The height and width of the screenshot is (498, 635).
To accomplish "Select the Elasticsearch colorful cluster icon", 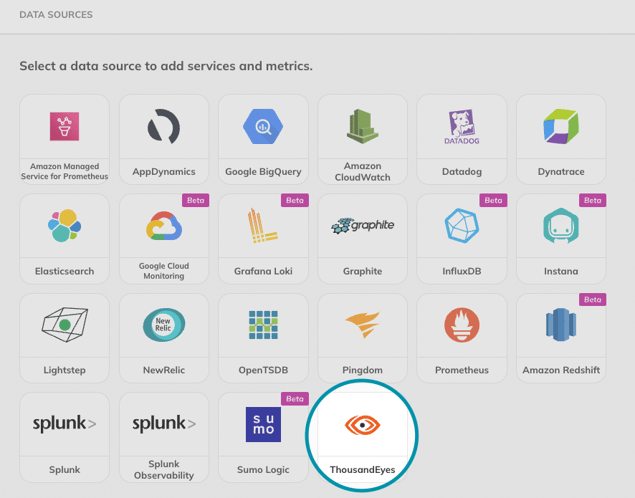I will [64, 226].
